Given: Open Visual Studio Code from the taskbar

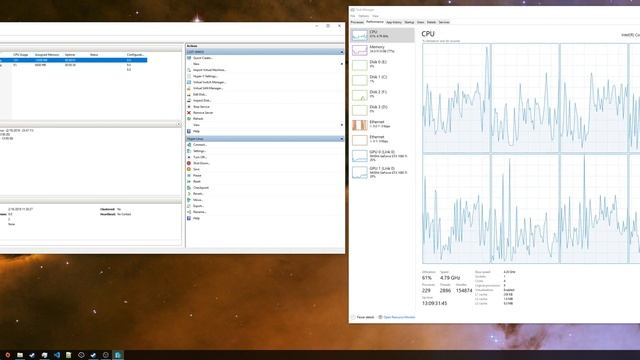Looking at the screenshot, I should click(x=56, y=355).
